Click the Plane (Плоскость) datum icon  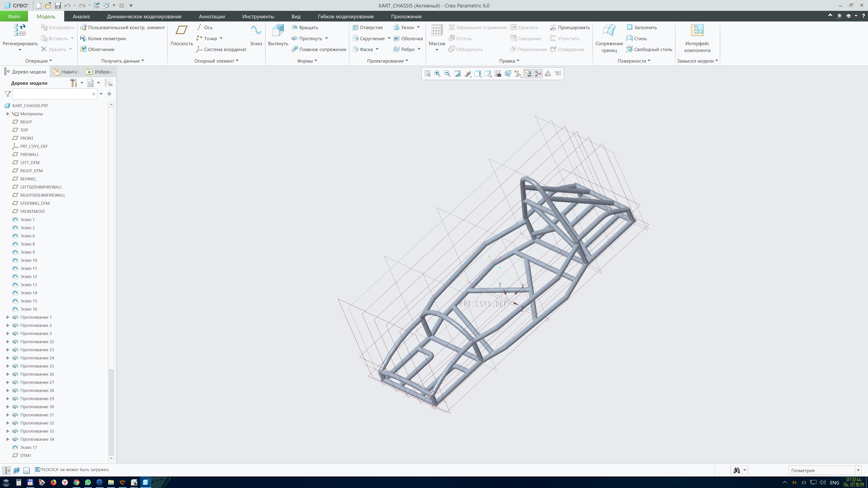(x=181, y=31)
